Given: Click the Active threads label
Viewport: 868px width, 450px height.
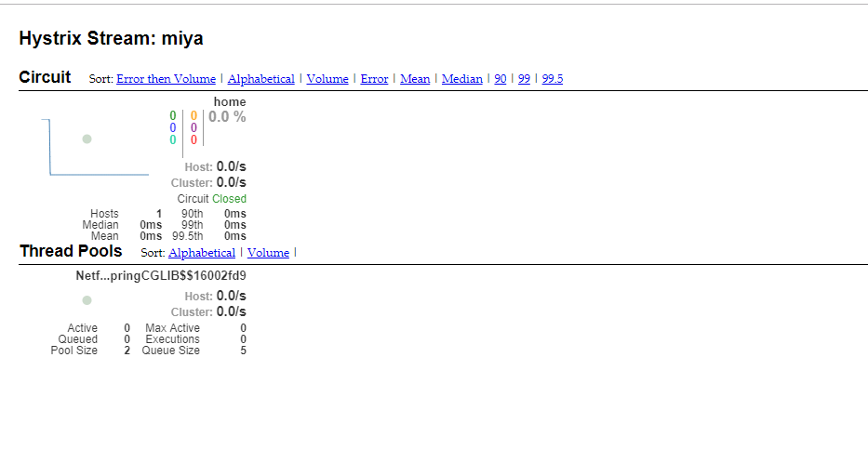Looking at the screenshot, I should [x=83, y=328].
